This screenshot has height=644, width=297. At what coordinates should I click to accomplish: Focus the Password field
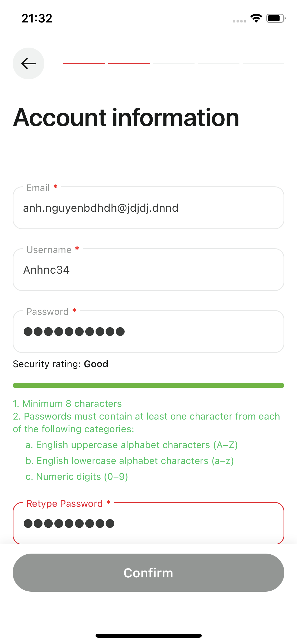tap(148, 332)
